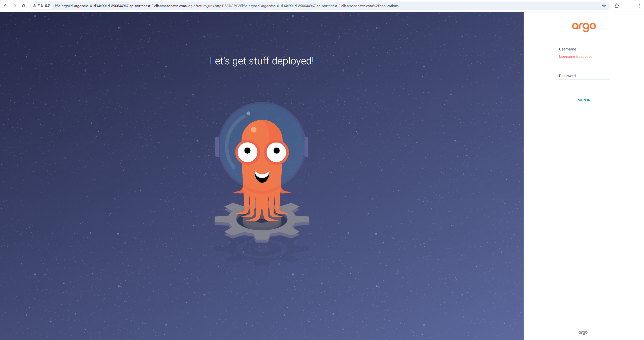Image resolution: width=644 pixels, height=340 pixels.
Task: Focus the Password input field
Action: tap(584, 76)
